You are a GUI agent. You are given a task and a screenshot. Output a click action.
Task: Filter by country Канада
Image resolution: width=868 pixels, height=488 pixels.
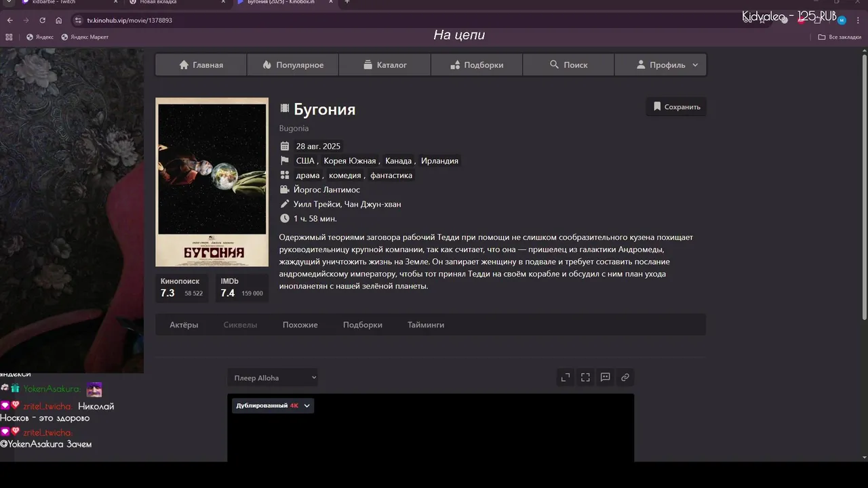398,161
